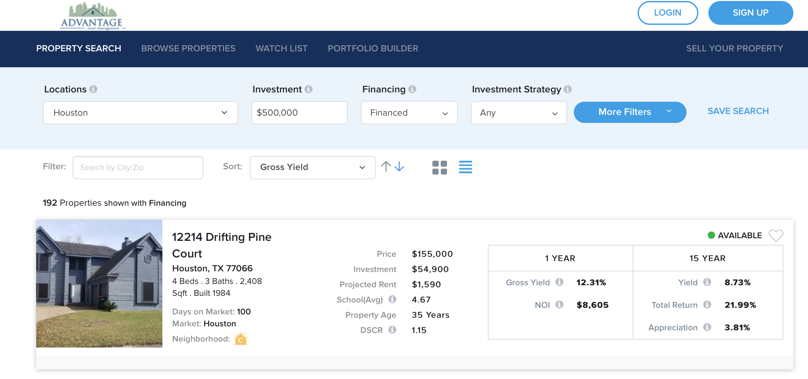The width and height of the screenshot is (808, 379).
Task: Open info icon next to Investment filter label
Action: [x=308, y=89]
